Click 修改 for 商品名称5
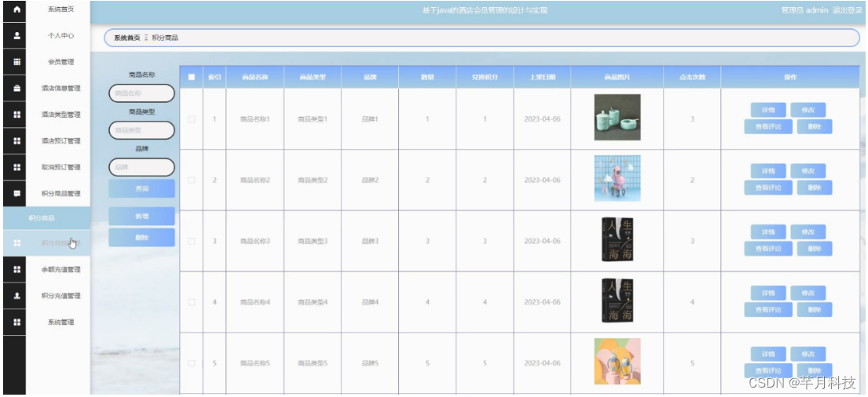 click(808, 354)
